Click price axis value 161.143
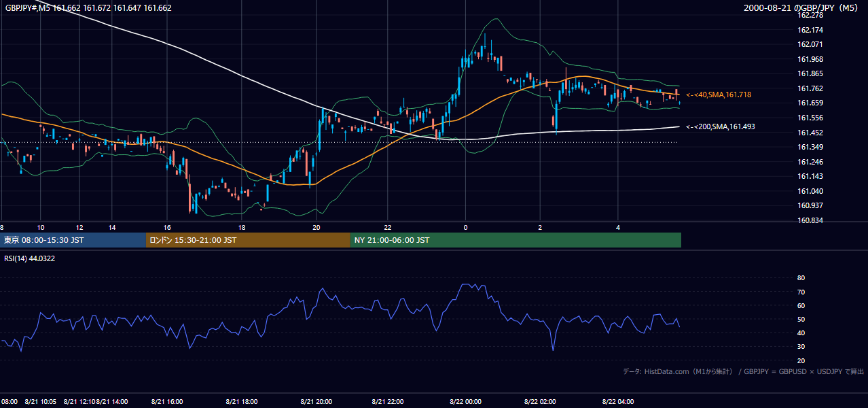The height and width of the screenshot is (408, 868). click(810, 176)
